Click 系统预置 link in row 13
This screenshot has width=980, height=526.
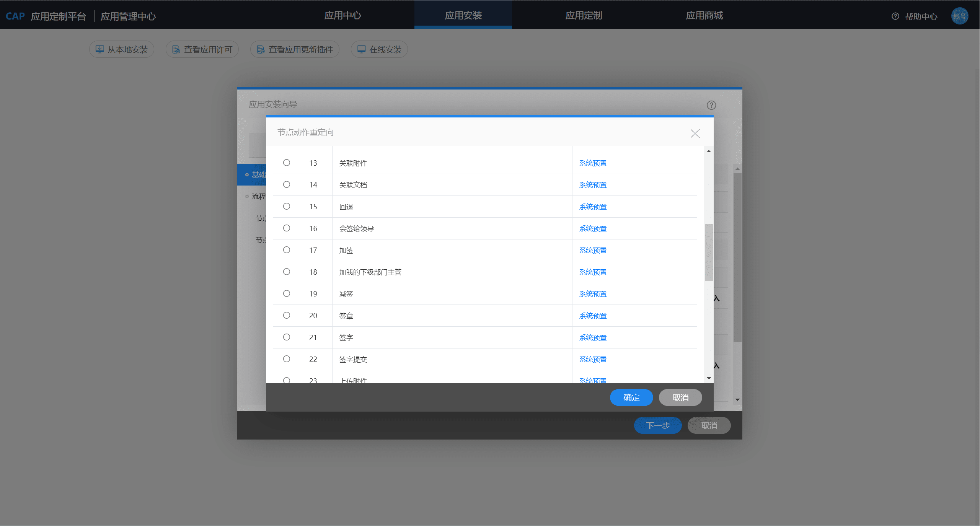tap(593, 163)
